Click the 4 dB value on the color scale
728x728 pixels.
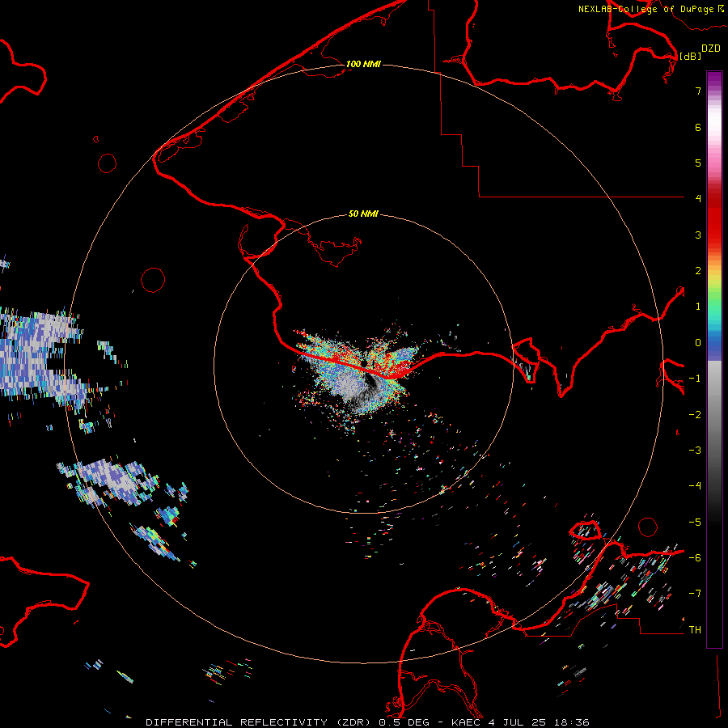click(698, 199)
